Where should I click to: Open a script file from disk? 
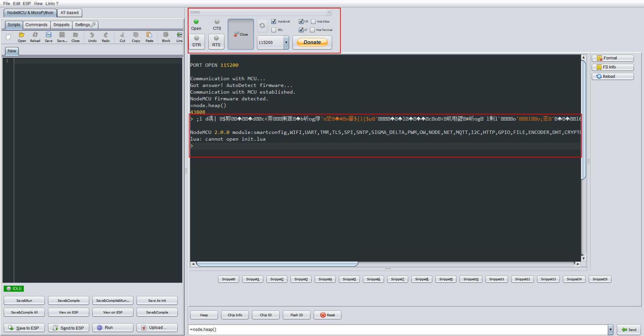22,37
